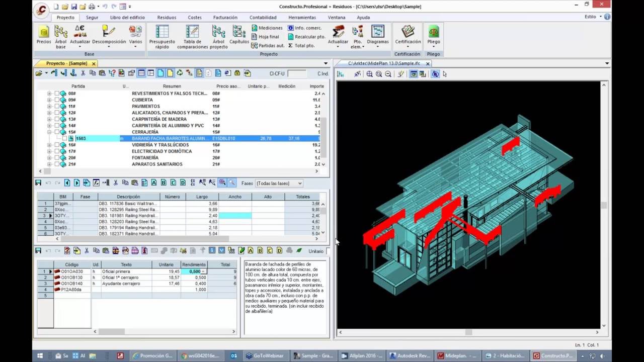Click the save icon in decomposition toolbar
The image size is (644, 362).
tap(38, 250)
